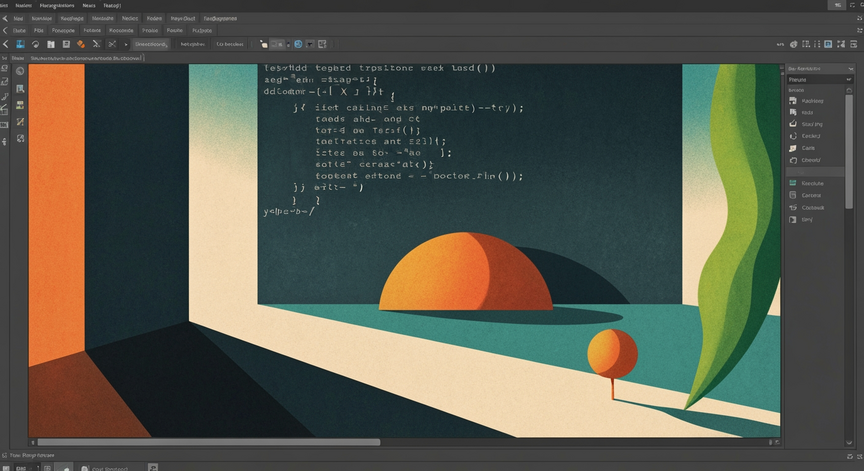Select the 'Nedies' tab in second row

click(130, 18)
